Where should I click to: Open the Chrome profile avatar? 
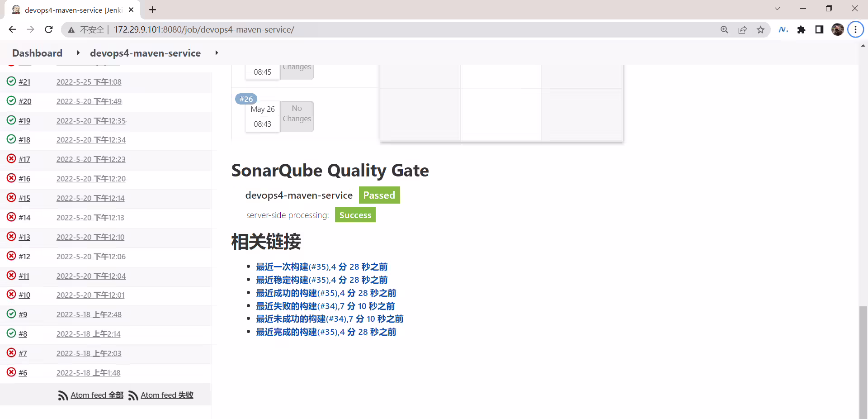[838, 29]
